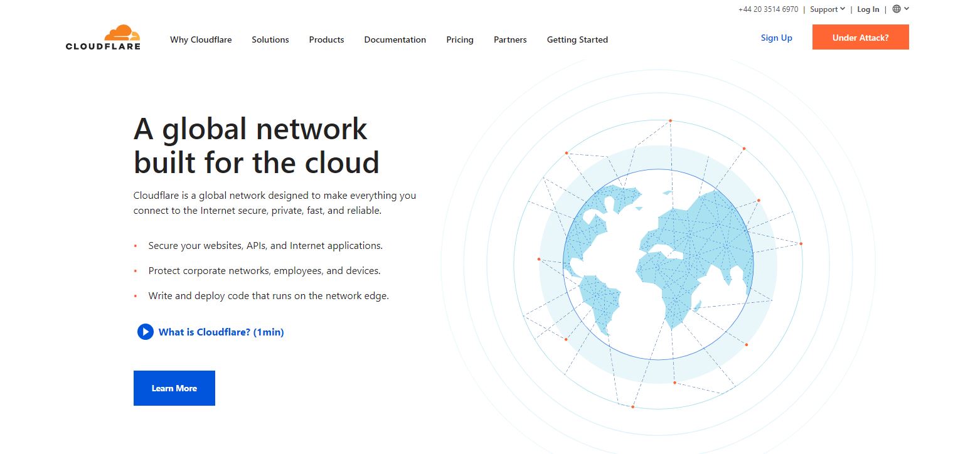The image size is (980, 454).
Task: Open the globe language selector
Action: pyautogui.click(x=897, y=9)
